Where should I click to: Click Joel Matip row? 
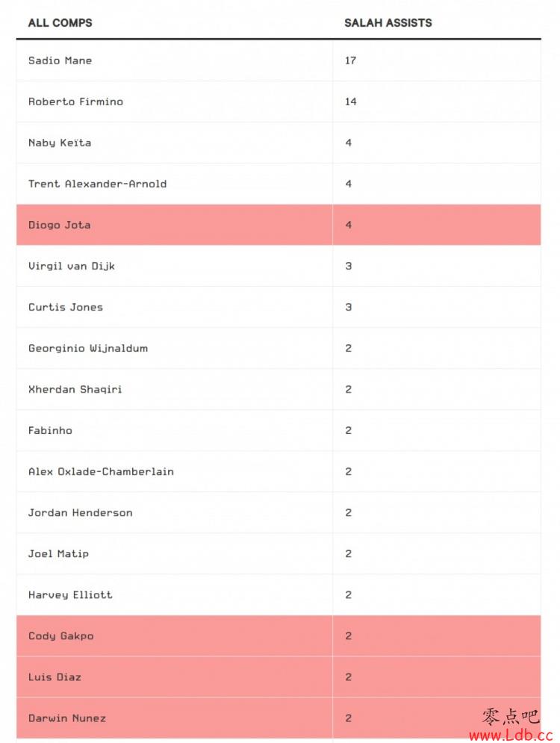[x=279, y=554]
